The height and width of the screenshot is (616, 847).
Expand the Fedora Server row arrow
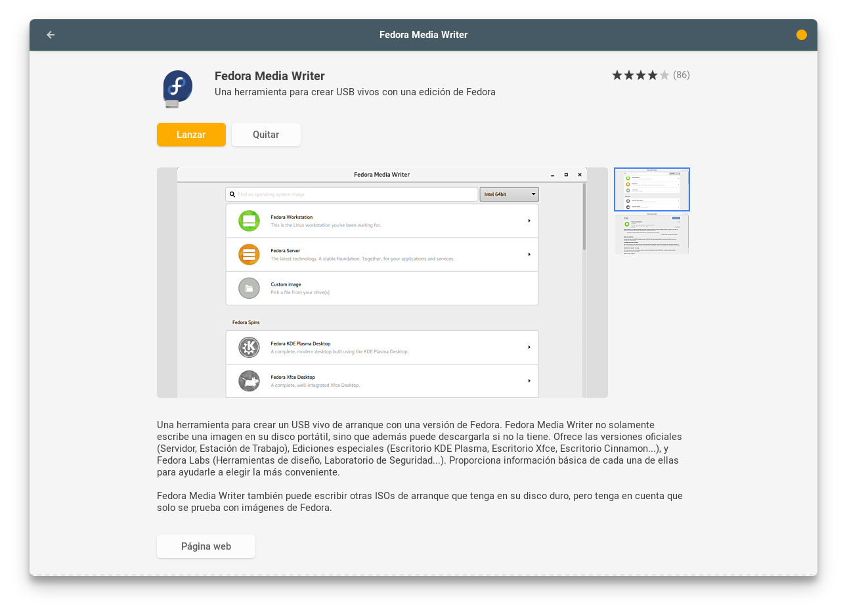coord(529,254)
